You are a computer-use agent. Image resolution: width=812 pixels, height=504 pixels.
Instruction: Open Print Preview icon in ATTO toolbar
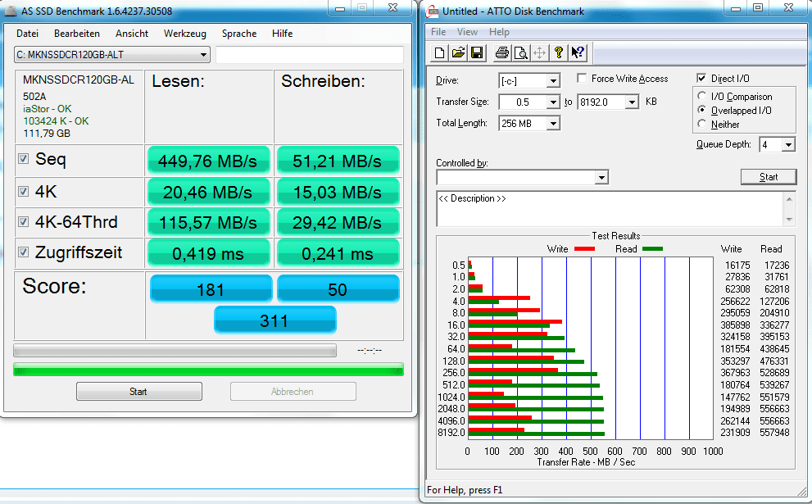pyautogui.click(x=520, y=52)
